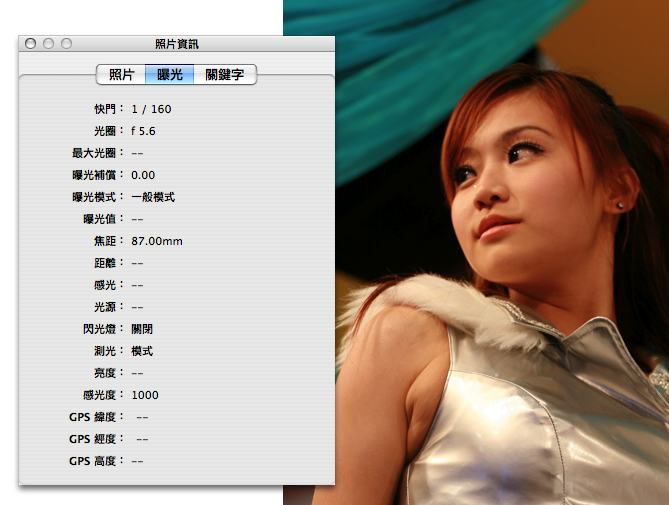Screen dimensions: 669x505
Task: Switch to the 照片 tab
Action: point(122,75)
